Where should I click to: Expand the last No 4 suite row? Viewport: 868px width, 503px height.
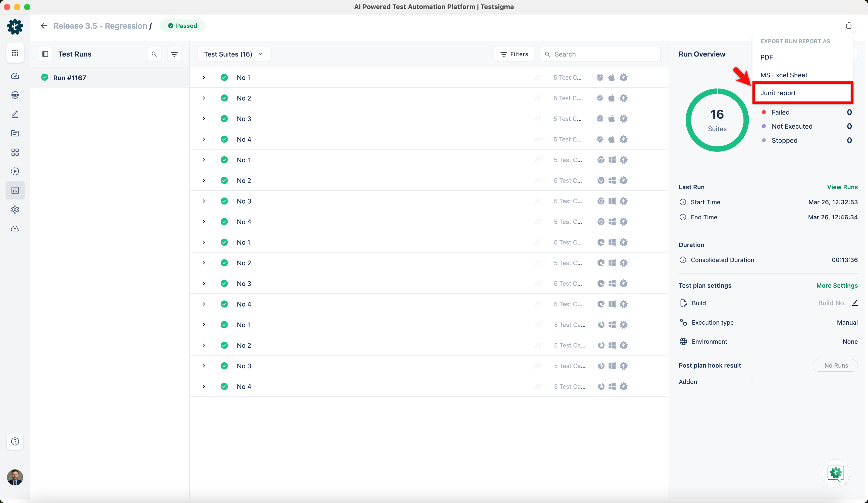[x=204, y=387]
